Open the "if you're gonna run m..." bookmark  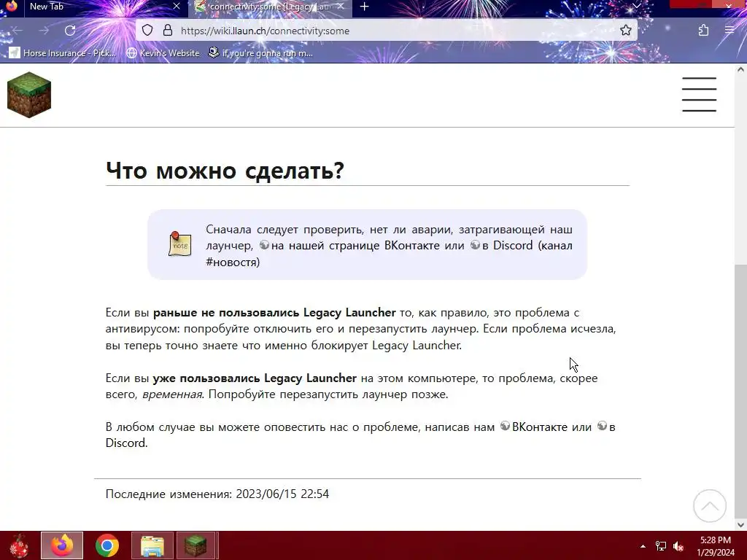[x=261, y=52]
